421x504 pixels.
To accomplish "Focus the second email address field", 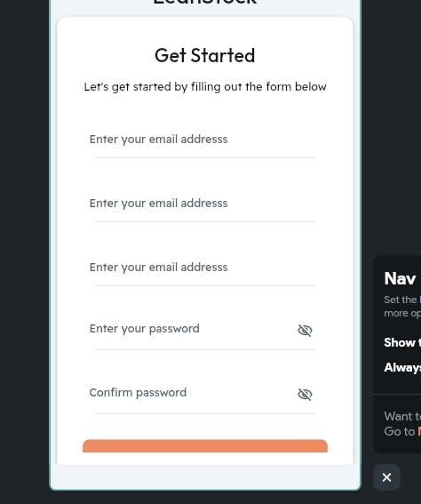I will (x=204, y=205).
